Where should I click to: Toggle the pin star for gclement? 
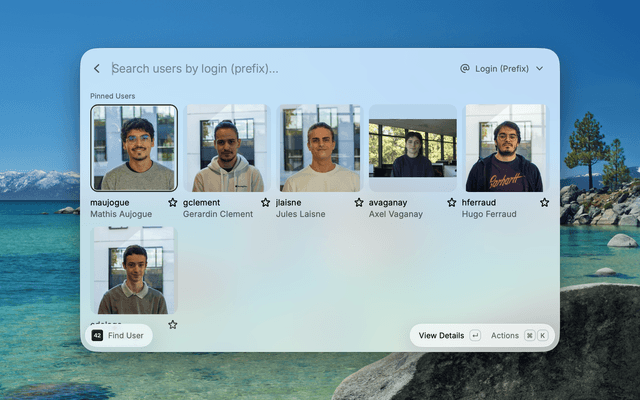click(x=265, y=202)
